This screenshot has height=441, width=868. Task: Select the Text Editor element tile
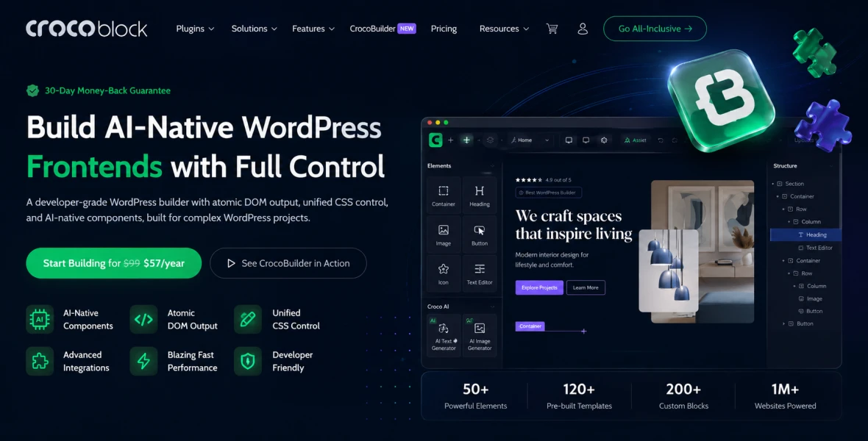(x=480, y=273)
